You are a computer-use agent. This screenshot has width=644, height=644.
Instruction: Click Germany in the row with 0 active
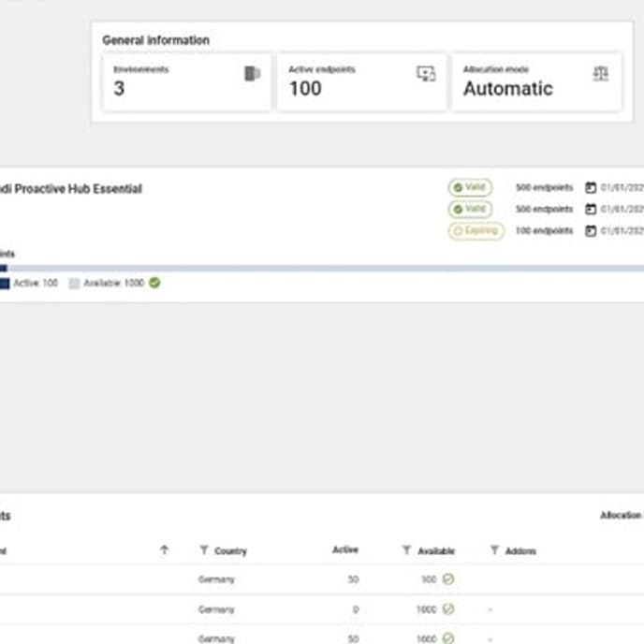216,609
